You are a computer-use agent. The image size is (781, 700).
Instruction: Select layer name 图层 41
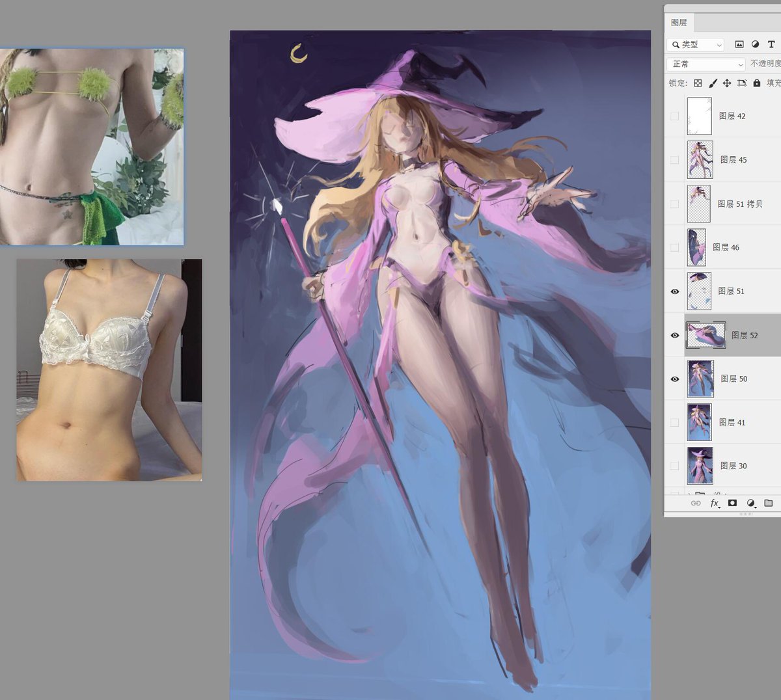(x=732, y=422)
